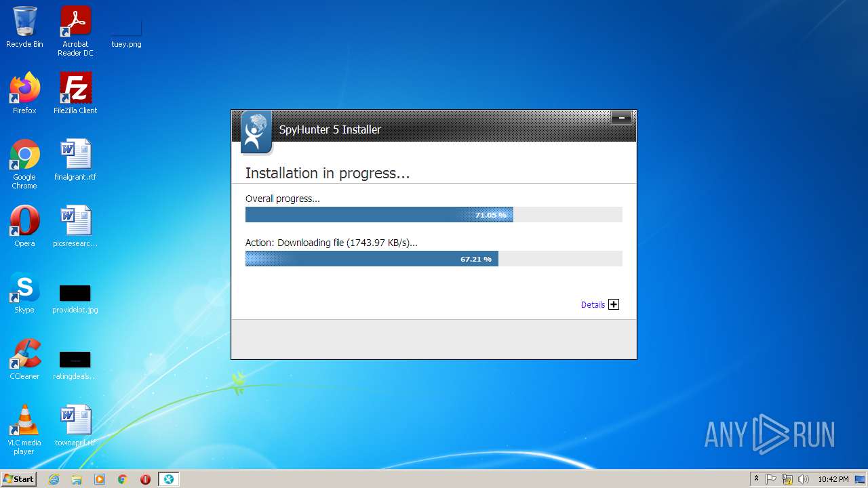Select tuey.png file on desktop
Screen dimensions: 868x488
coord(126,31)
